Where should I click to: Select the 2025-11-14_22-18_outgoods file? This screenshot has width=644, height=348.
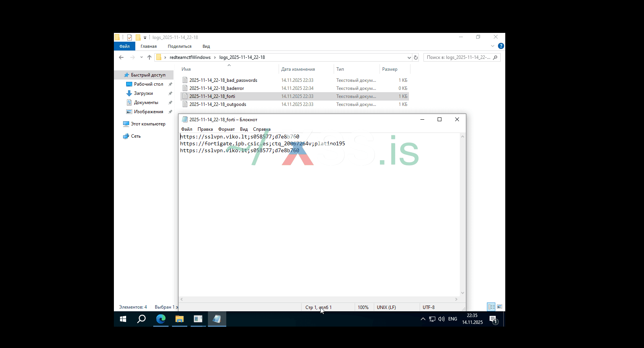218,104
